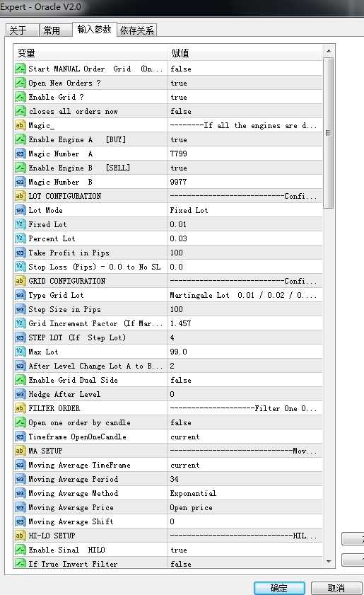364x595 pixels.
Task: Click the 123 icon for Magic Number A
Action: (20, 154)
